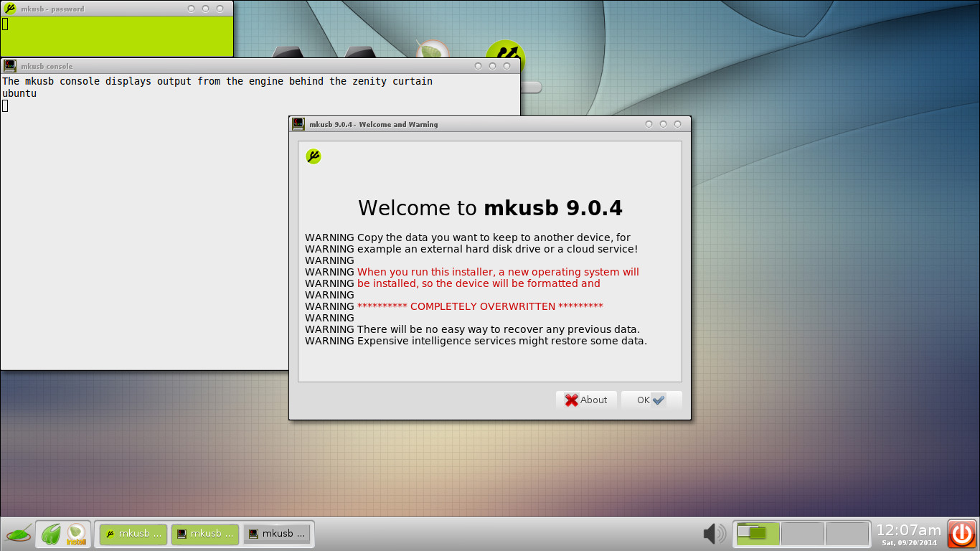
Task: Click the 'mkusb console' title bar
Action: coord(260,66)
